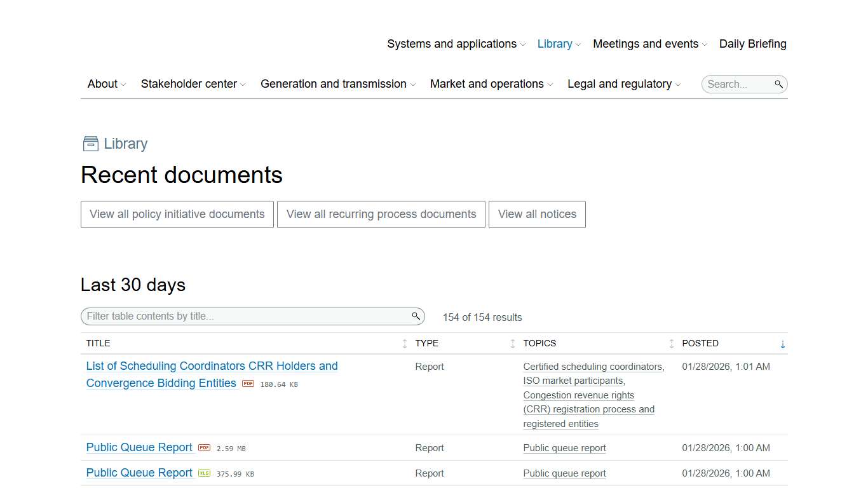The height and width of the screenshot is (488, 868).
Task: Toggle sorting on the TYPE column
Action: (x=512, y=343)
